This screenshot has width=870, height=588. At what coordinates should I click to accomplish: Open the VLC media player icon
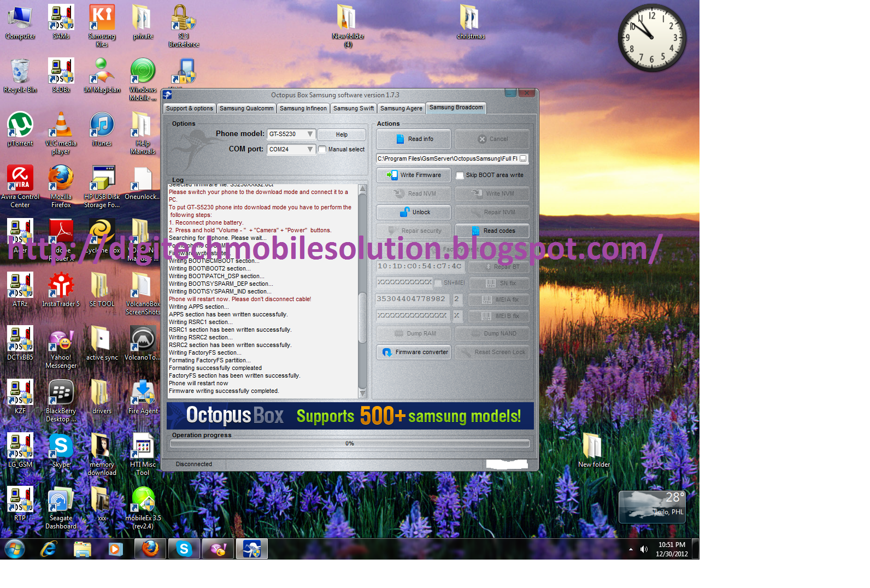pos(61,133)
